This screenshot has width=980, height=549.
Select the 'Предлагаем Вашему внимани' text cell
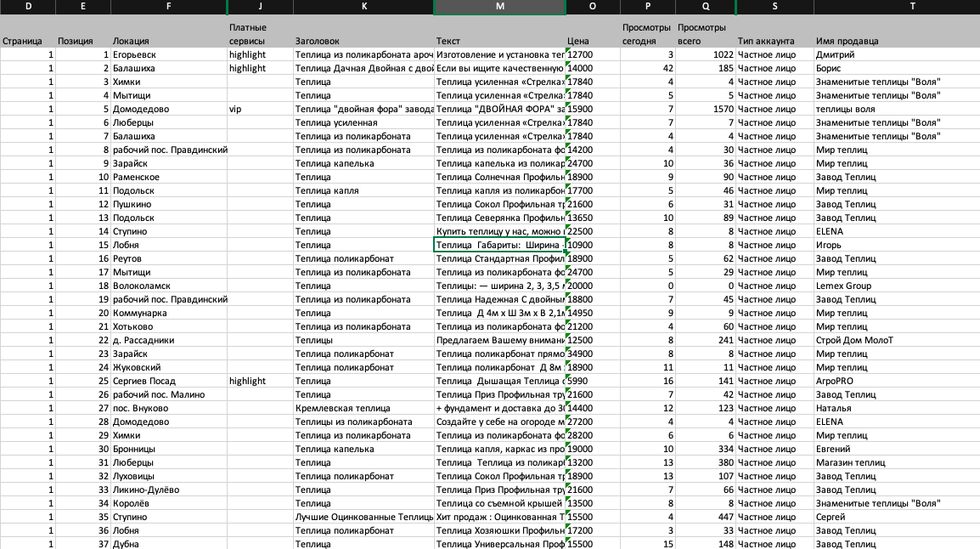(x=500, y=340)
